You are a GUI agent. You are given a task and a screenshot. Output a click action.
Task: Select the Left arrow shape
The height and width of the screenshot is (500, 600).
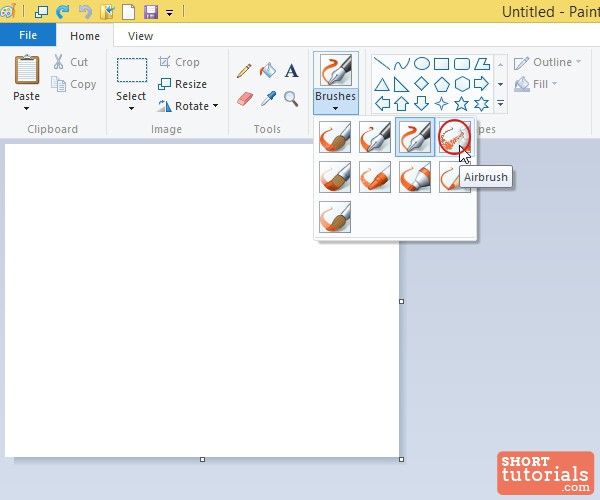pos(382,104)
